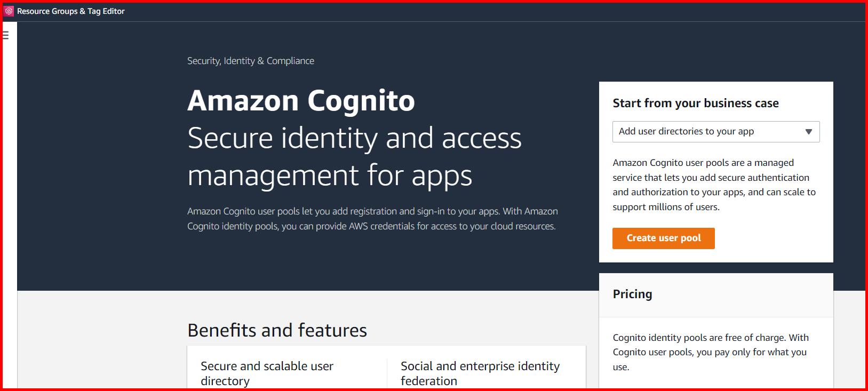The height and width of the screenshot is (391, 868).
Task: Click the Security, Identity & Compliance category label
Action: click(250, 60)
